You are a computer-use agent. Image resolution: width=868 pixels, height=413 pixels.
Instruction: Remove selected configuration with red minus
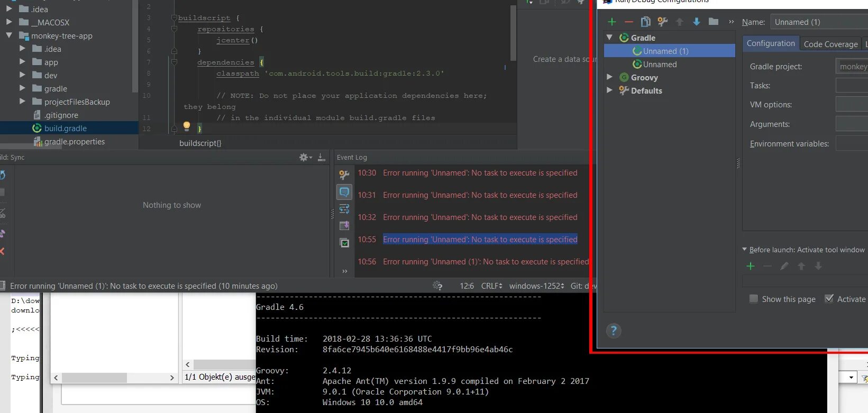[x=628, y=22]
